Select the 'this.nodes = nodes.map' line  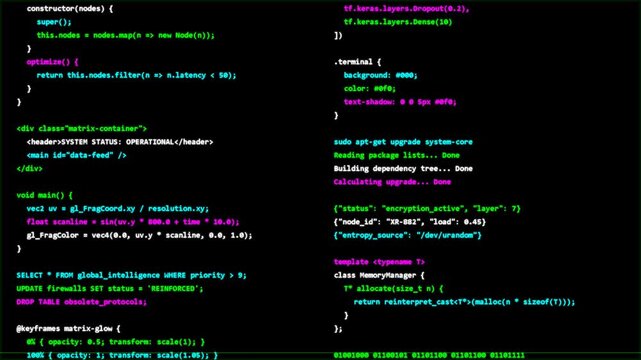click(126, 35)
